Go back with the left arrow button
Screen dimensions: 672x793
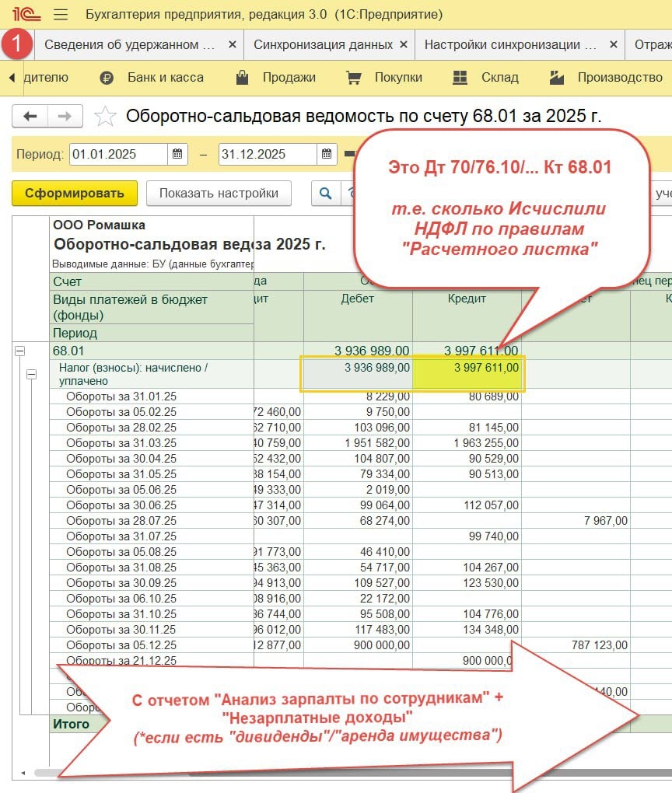click(x=30, y=117)
